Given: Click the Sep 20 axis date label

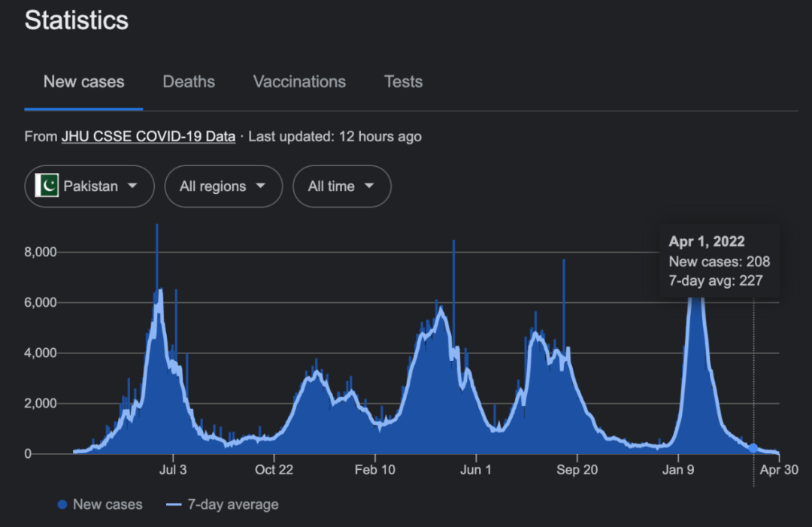Looking at the screenshot, I should [577, 471].
